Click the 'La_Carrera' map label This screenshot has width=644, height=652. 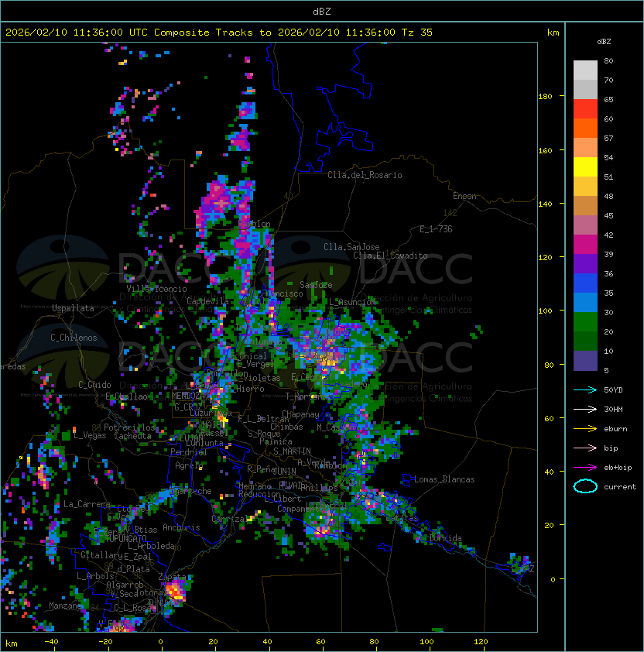(x=87, y=504)
